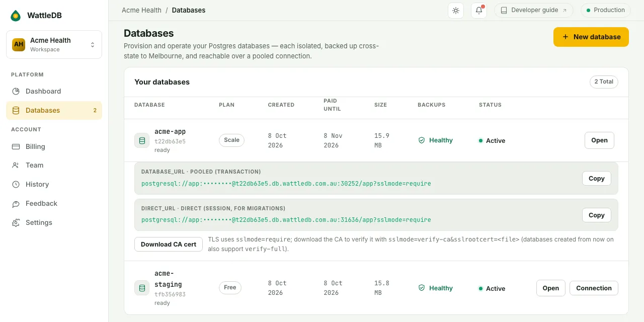
Task: Open the Feedback page
Action: (x=54, y=203)
